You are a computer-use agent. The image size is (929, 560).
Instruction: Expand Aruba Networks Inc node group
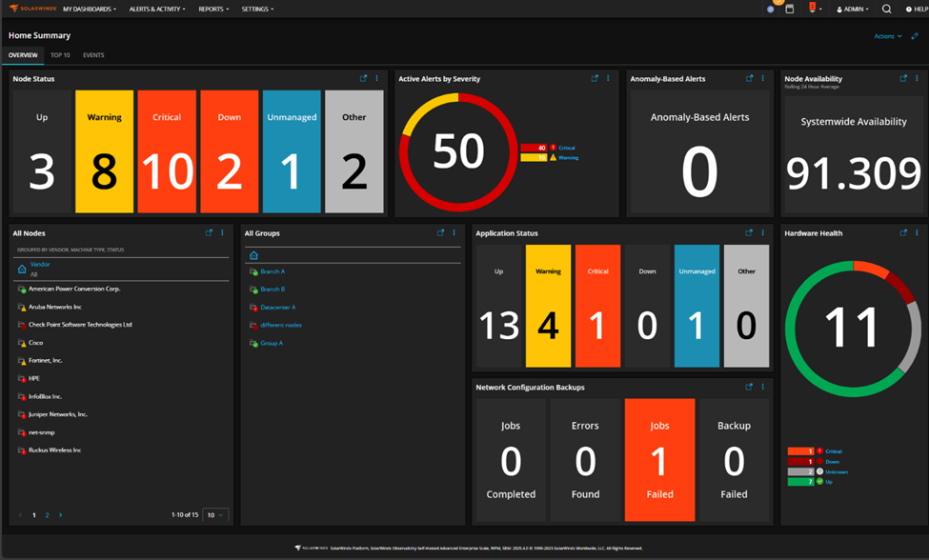(x=55, y=307)
